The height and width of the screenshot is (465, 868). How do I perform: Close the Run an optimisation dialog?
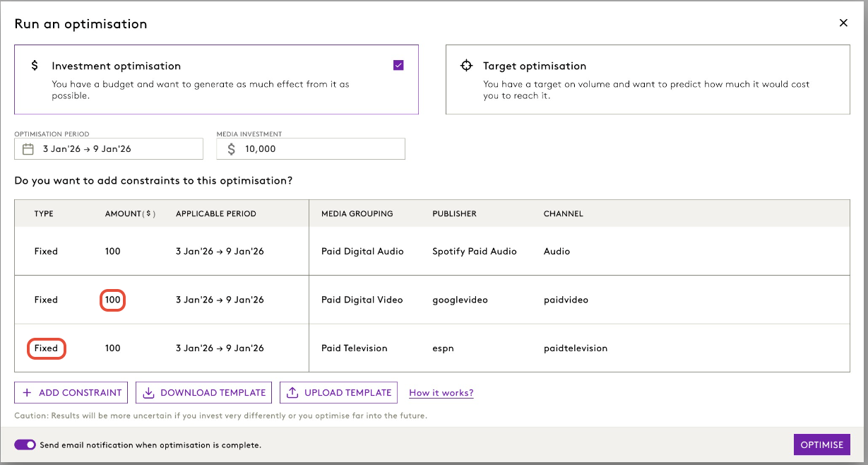(x=843, y=23)
